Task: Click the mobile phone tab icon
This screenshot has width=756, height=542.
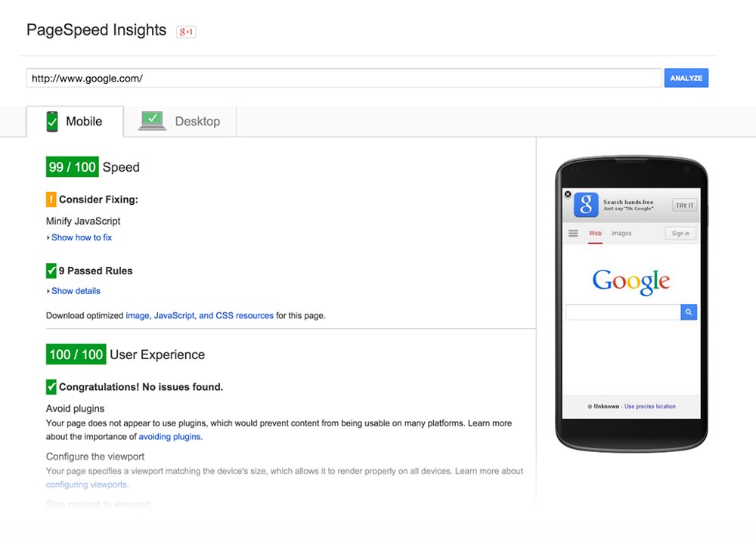Action: pos(52,121)
